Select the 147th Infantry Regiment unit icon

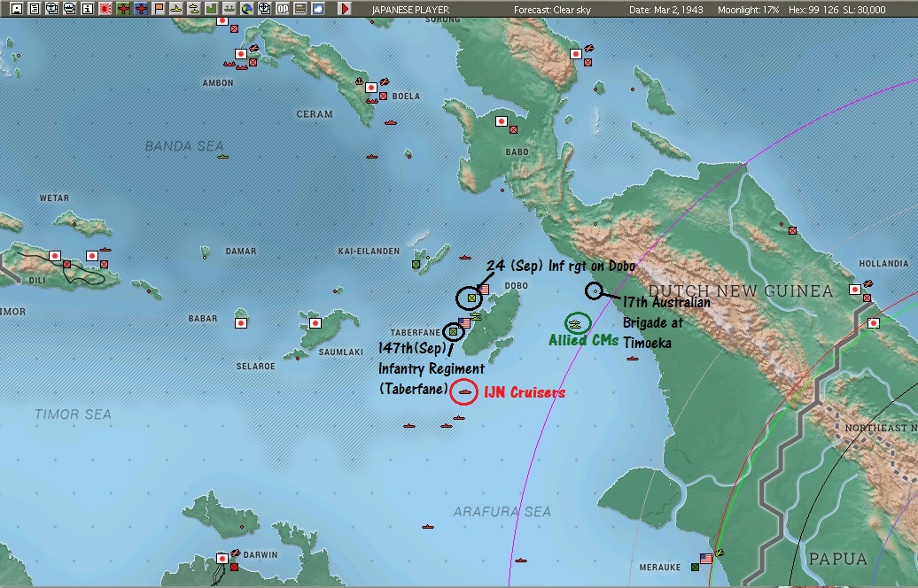point(453,332)
